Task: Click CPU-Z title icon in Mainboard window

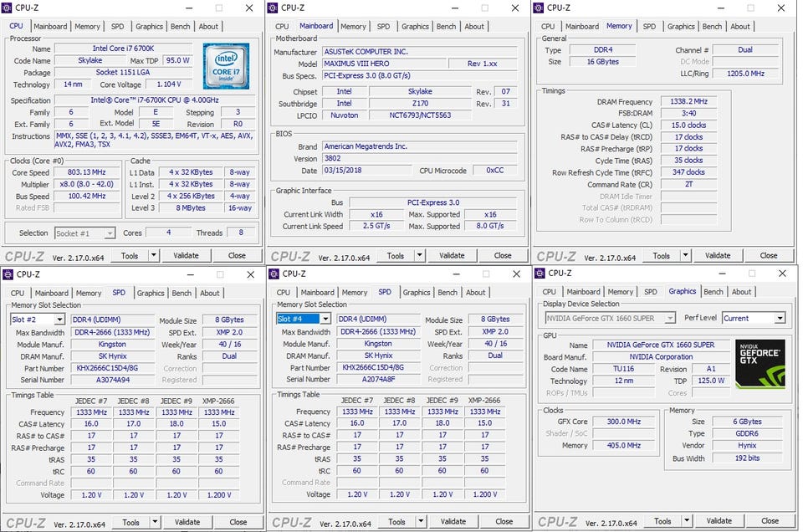Action: coord(273,8)
